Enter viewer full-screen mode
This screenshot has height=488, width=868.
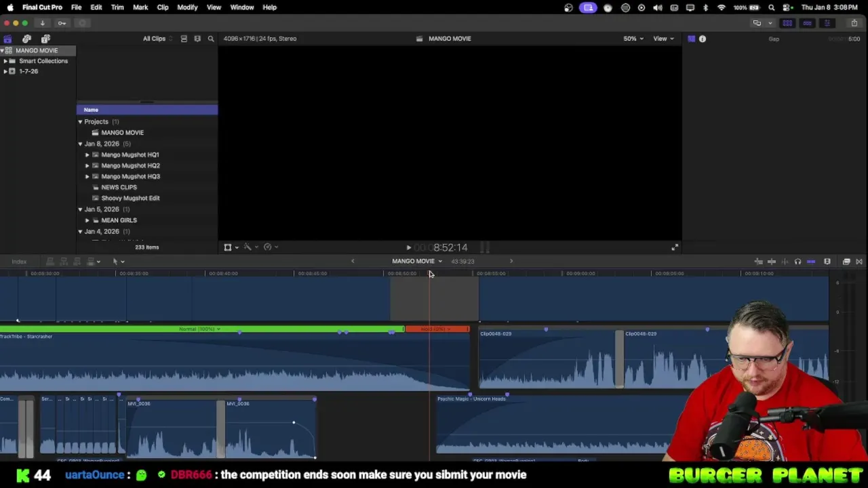coord(674,247)
